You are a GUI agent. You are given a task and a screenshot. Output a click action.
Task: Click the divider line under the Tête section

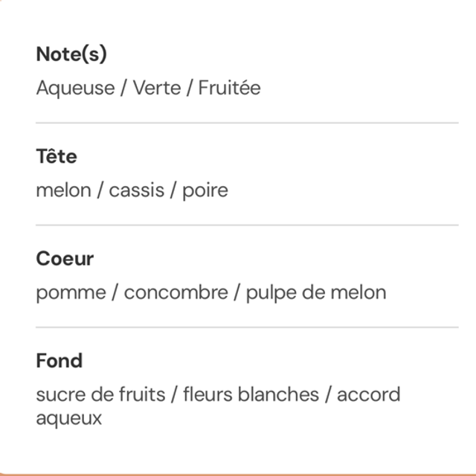247,225
